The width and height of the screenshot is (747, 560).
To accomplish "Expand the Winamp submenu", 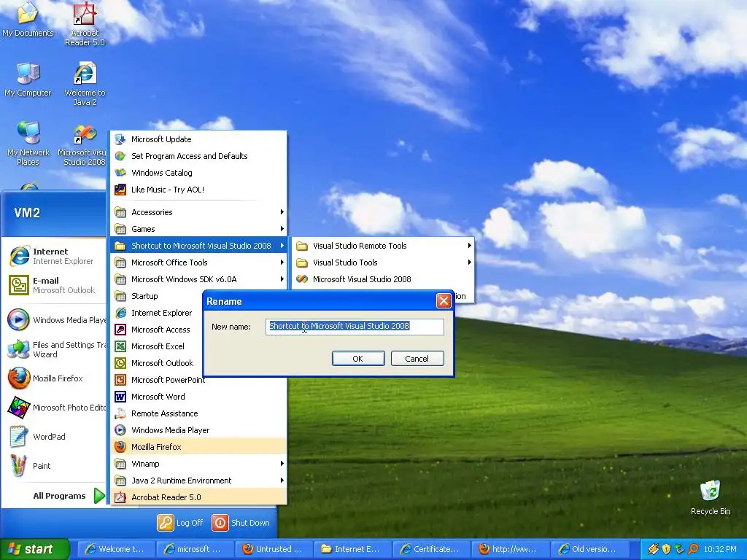I will 198,464.
